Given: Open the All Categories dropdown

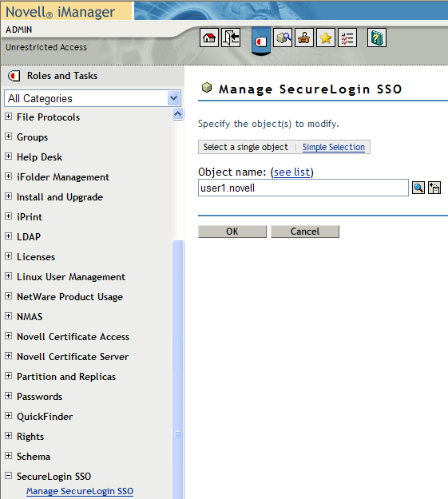Looking at the screenshot, I should click(93, 98).
